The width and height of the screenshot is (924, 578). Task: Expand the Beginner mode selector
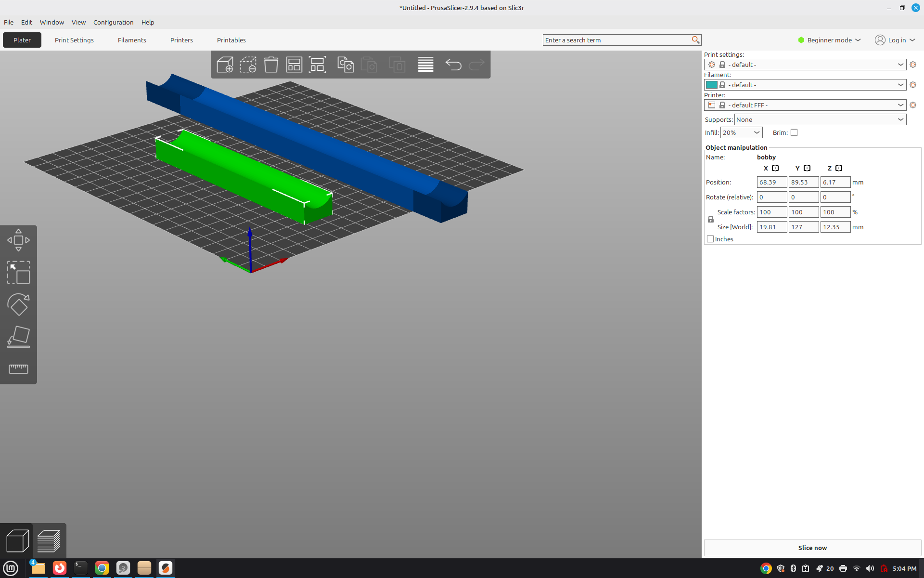[x=829, y=40]
